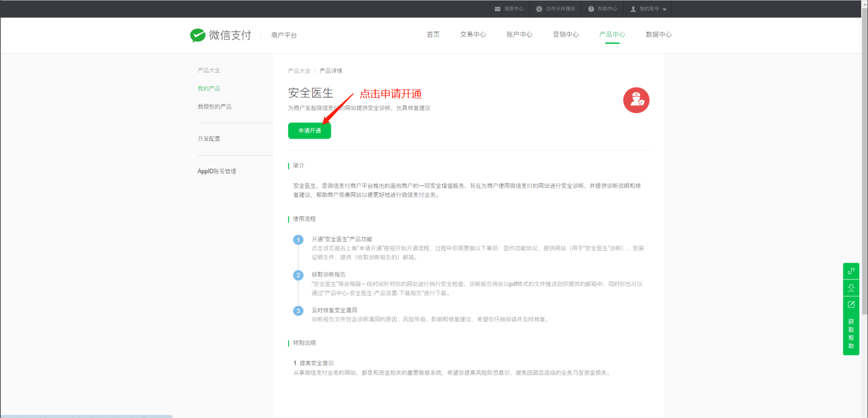Click the 合作伙伴搜索 search icon
868x418 pixels.
pyautogui.click(x=539, y=9)
